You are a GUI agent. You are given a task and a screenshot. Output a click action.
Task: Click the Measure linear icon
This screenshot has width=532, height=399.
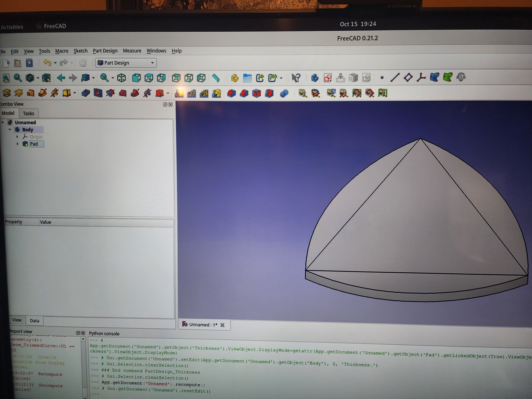tap(303, 93)
